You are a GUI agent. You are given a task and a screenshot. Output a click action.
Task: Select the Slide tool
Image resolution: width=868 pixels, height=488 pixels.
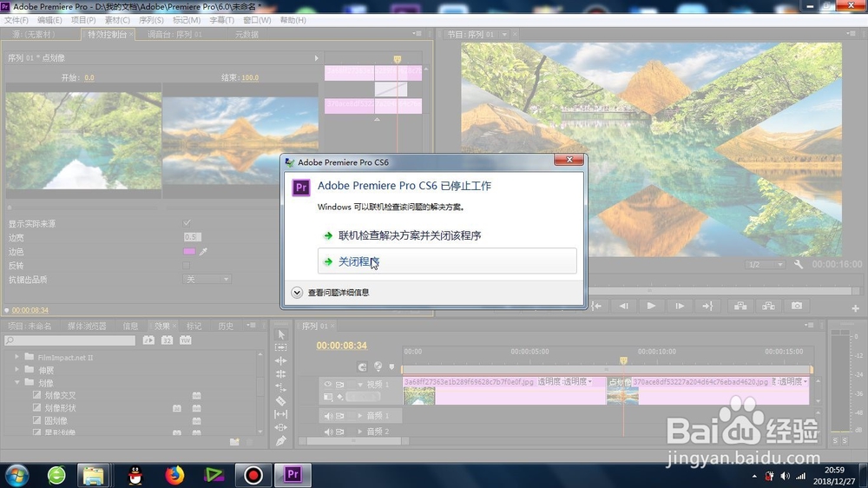coord(280,427)
